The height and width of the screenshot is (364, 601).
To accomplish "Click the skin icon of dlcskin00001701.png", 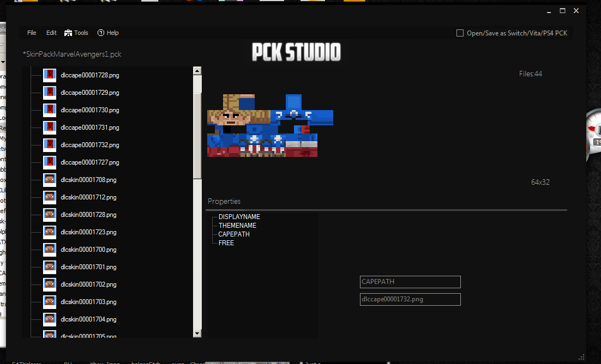I will (x=50, y=267).
